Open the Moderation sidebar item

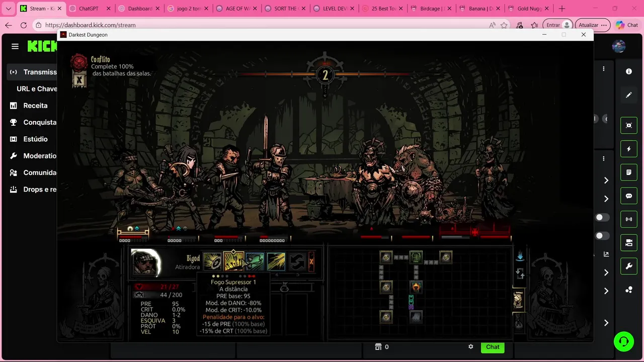coord(33,156)
